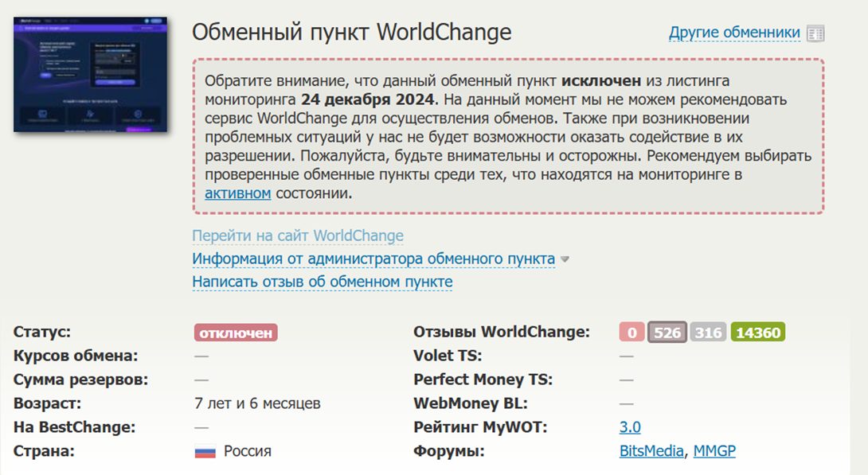868x475 pixels.
Task: Click the 'Volet TS:' label
Action: (x=448, y=356)
